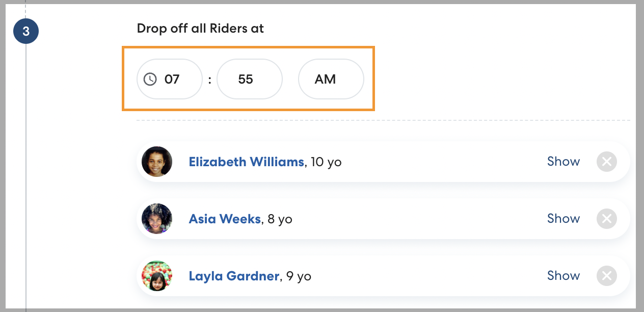Remove Layla Gardner from drop-off list

[x=606, y=276]
